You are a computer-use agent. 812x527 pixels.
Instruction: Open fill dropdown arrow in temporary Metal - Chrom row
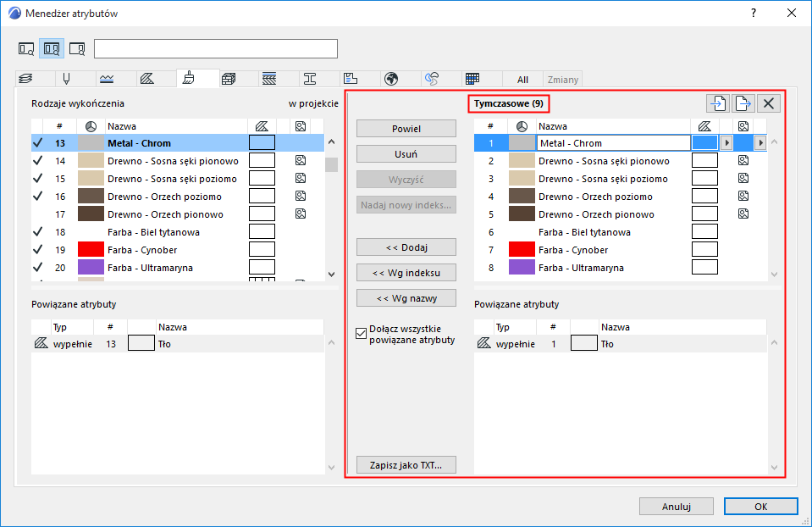(726, 143)
